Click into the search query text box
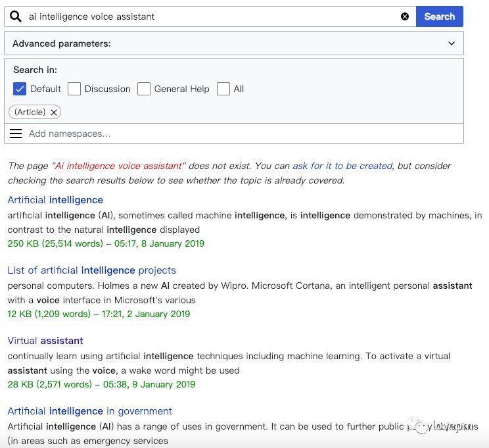Screen dimensions: 489x448 pos(212,16)
